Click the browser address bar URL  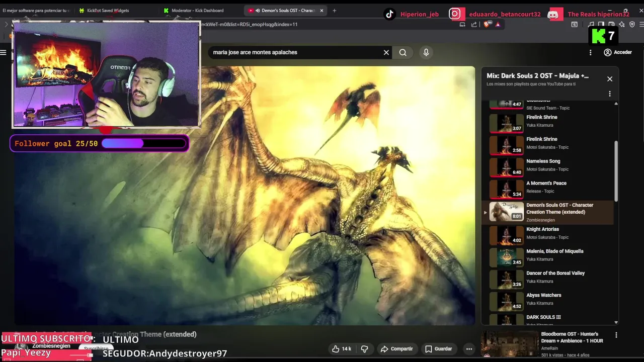pos(249,24)
